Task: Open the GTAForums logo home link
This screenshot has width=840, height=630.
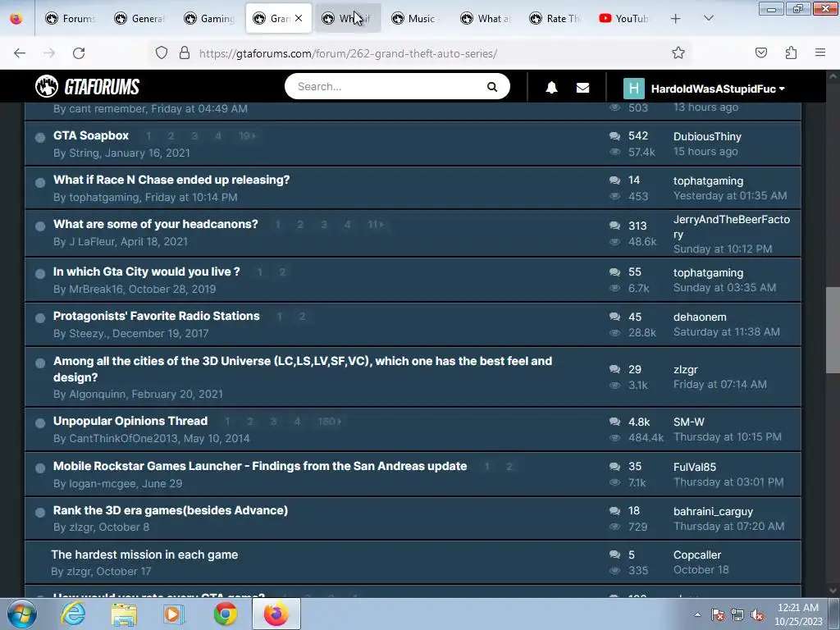Action: coord(87,86)
